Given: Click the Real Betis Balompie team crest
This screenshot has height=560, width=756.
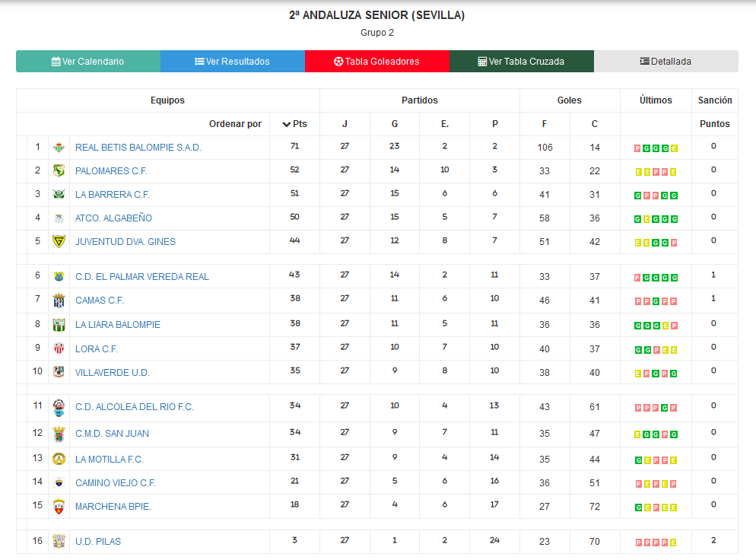Looking at the screenshot, I should coord(59,148).
